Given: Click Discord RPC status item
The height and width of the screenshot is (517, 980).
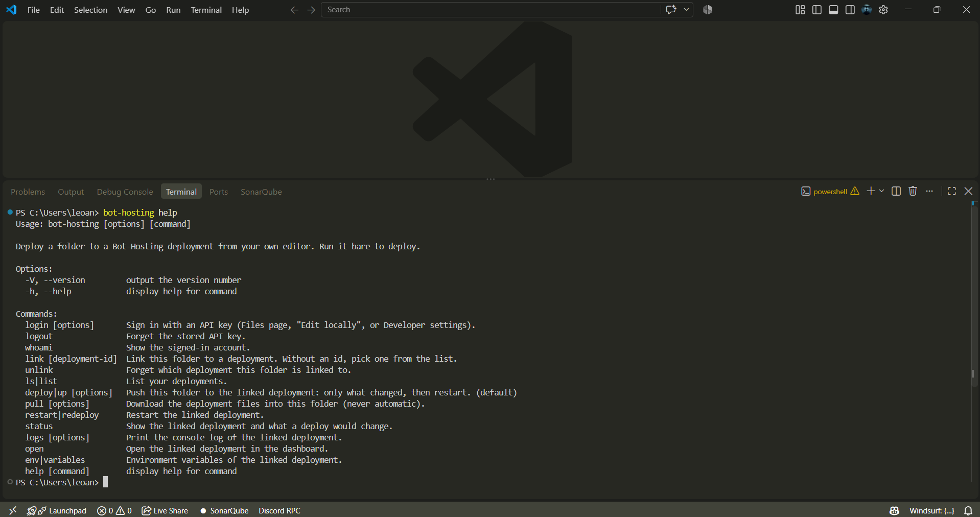Looking at the screenshot, I should pyautogui.click(x=279, y=510).
